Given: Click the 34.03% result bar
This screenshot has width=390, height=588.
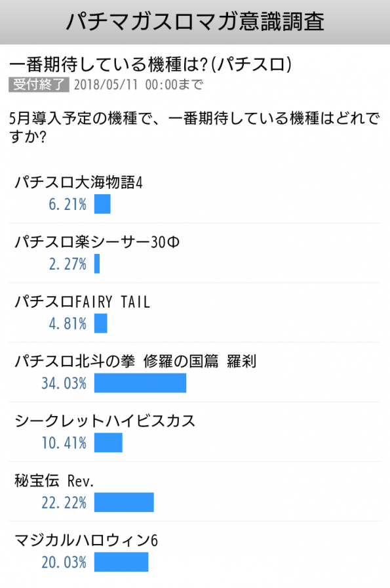Looking at the screenshot, I should [140, 383].
